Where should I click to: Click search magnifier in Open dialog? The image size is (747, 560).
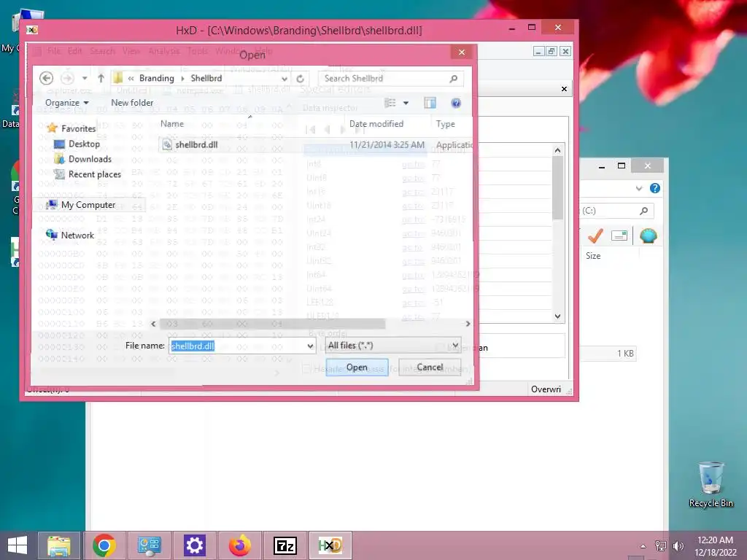click(453, 79)
